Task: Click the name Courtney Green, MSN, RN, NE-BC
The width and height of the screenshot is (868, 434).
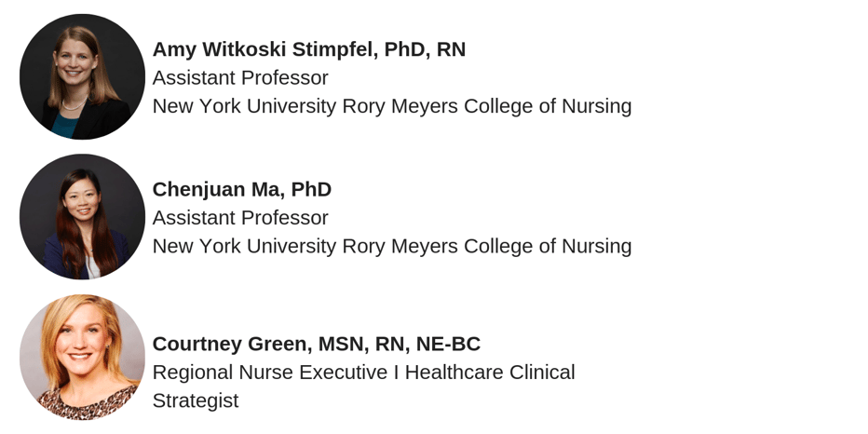Action: tap(316, 344)
